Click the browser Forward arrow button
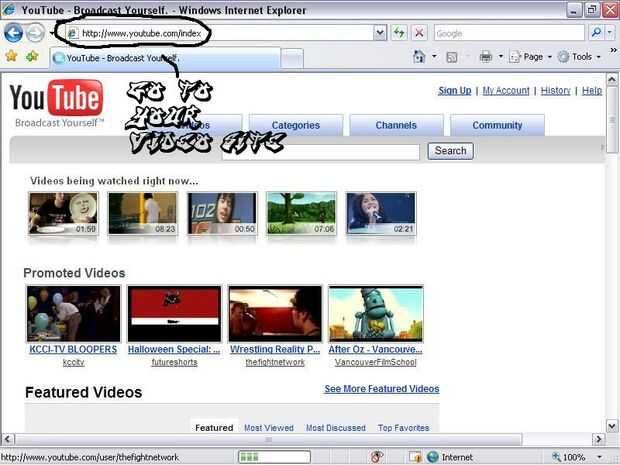This screenshot has width=620, height=465. pos(36,33)
